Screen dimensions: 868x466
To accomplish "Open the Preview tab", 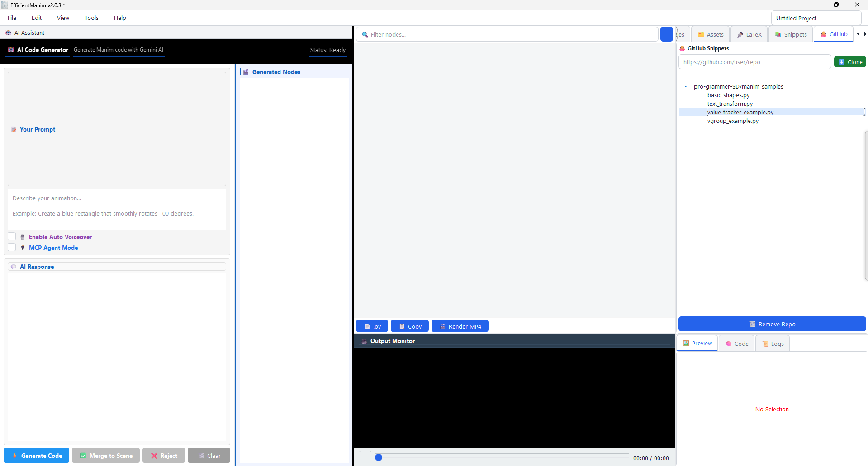I will click(x=697, y=344).
